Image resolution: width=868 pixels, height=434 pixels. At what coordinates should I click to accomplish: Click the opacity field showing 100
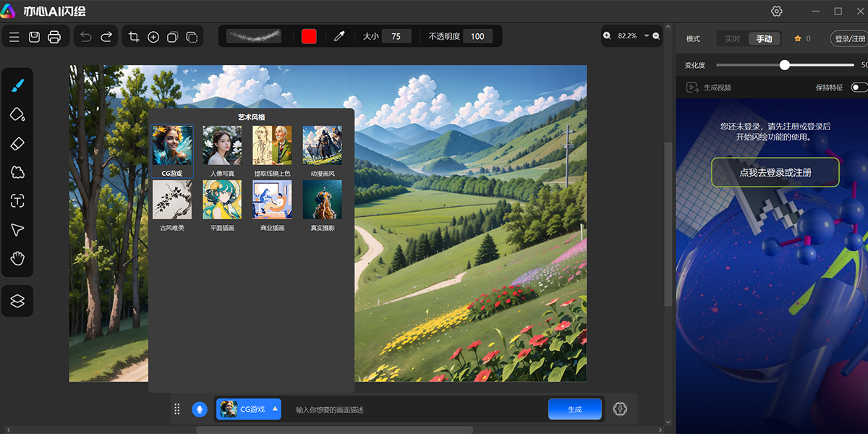pyautogui.click(x=478, y=36)
